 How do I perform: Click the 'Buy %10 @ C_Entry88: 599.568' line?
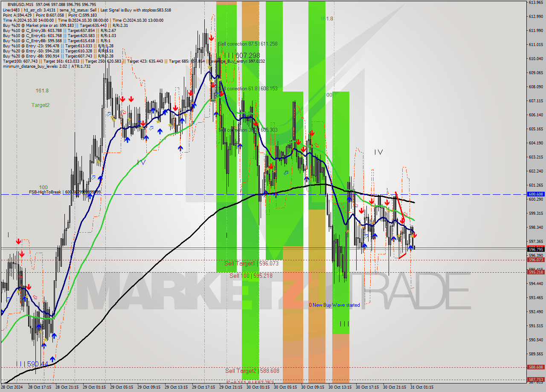pyautogui.click(x=56, y=40)
